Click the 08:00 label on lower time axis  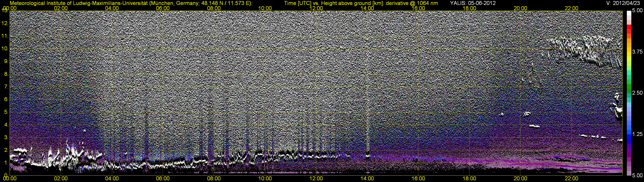click(214, 179)
